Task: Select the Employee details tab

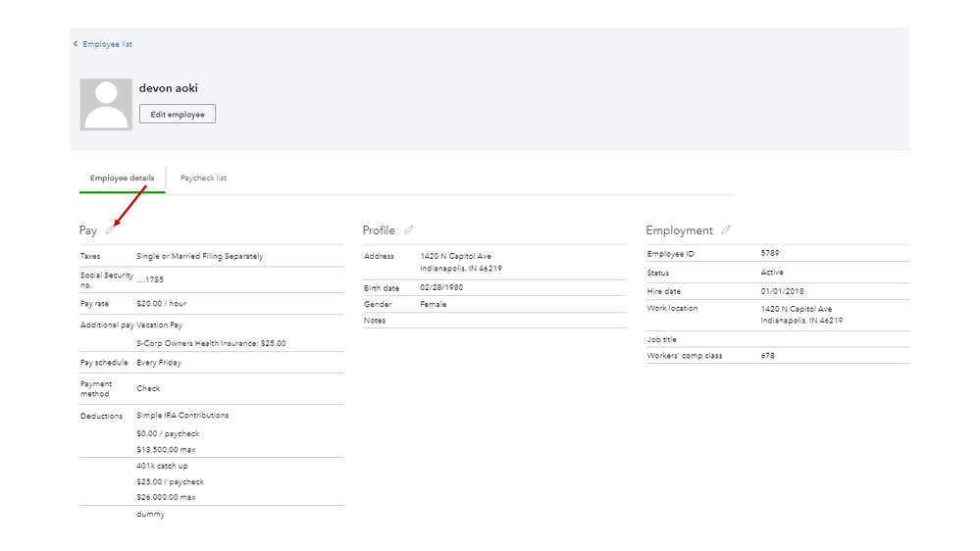Action: pyautogui.click(x=122, y=178)
